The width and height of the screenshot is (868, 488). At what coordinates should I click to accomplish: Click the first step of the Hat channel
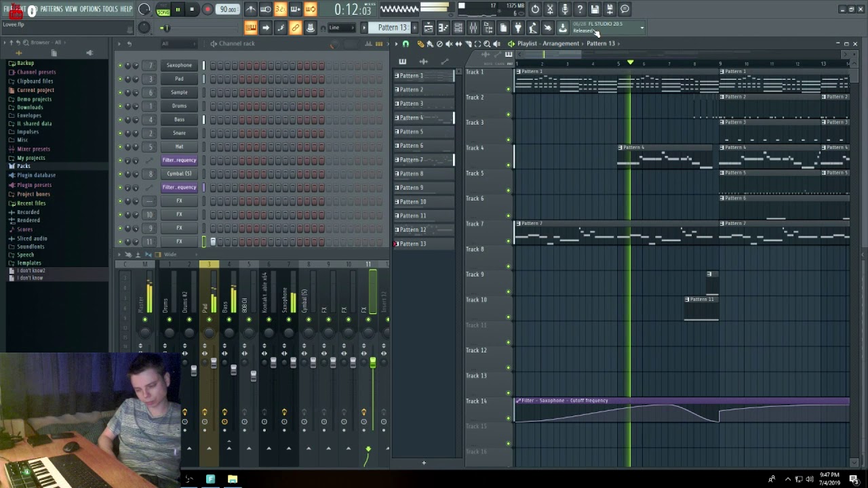click(x=213, y=146)
